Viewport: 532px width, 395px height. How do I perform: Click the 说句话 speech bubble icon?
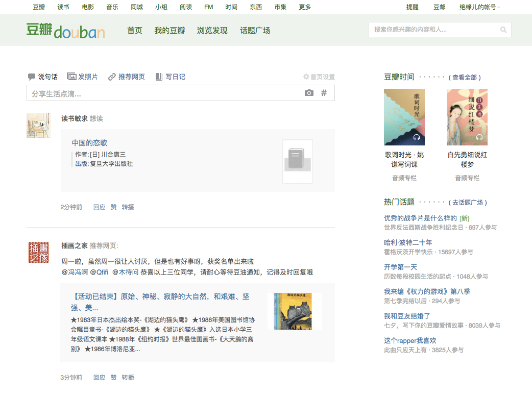pyautogui.click(x=32, y=77)
